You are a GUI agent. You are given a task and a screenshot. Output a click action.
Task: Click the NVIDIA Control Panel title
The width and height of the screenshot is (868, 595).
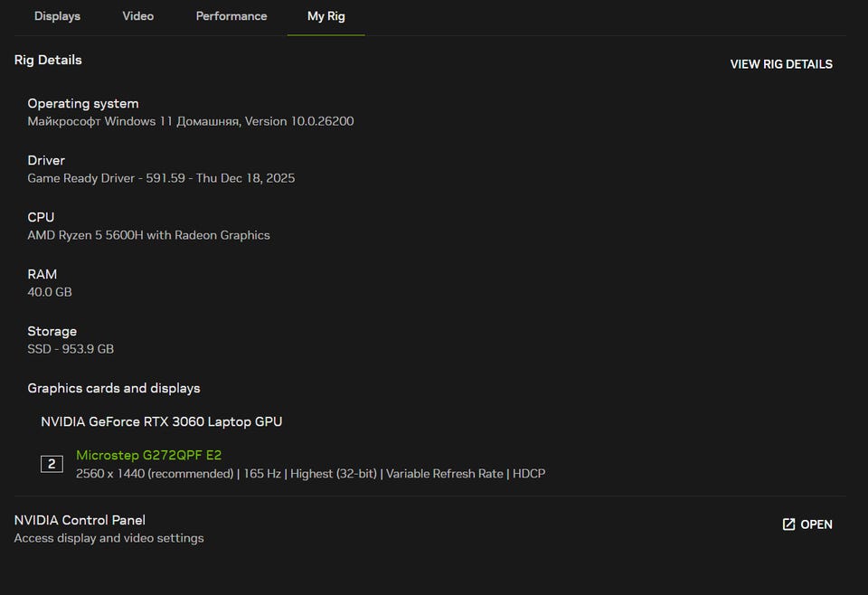tap(80, 520)
